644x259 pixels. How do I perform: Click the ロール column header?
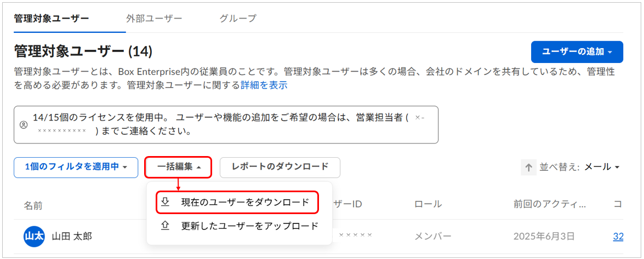[x=428, y=205]
